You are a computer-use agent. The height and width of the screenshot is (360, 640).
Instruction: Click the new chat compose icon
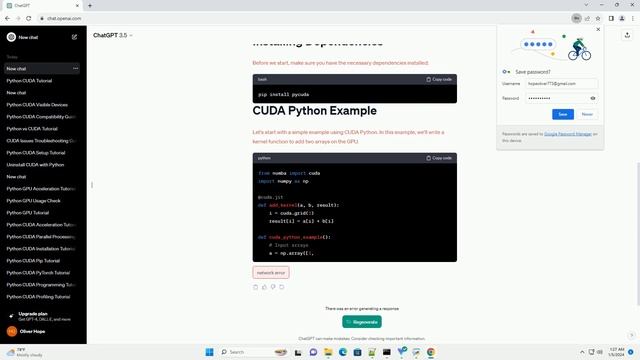click(74, 37)
